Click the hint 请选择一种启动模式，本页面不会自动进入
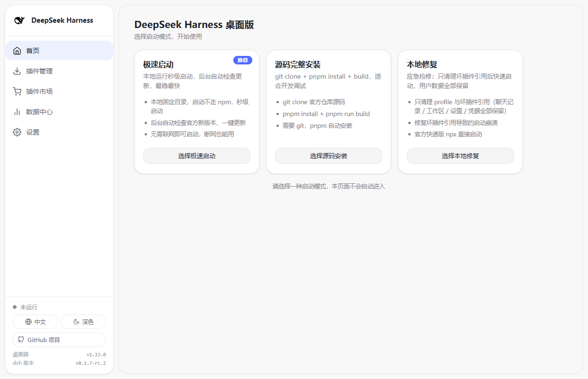 click(329, 186)
